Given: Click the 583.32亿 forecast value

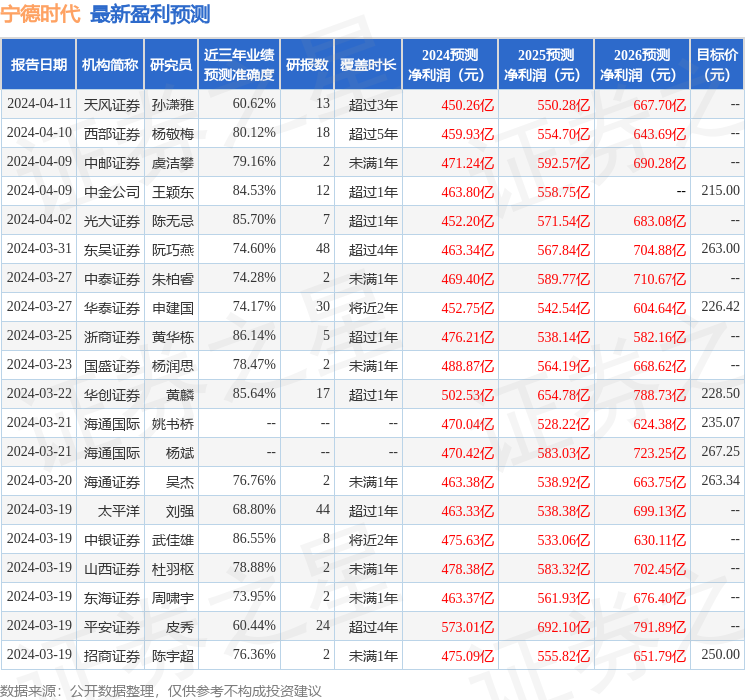Looking at the screenshot, I should coord(564,568).
